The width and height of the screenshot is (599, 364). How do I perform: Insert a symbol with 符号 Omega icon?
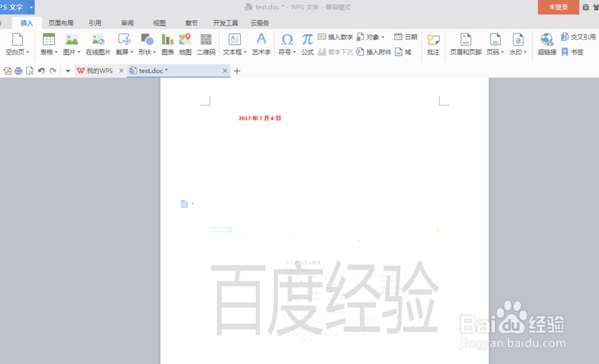click(x=287, y=40)
